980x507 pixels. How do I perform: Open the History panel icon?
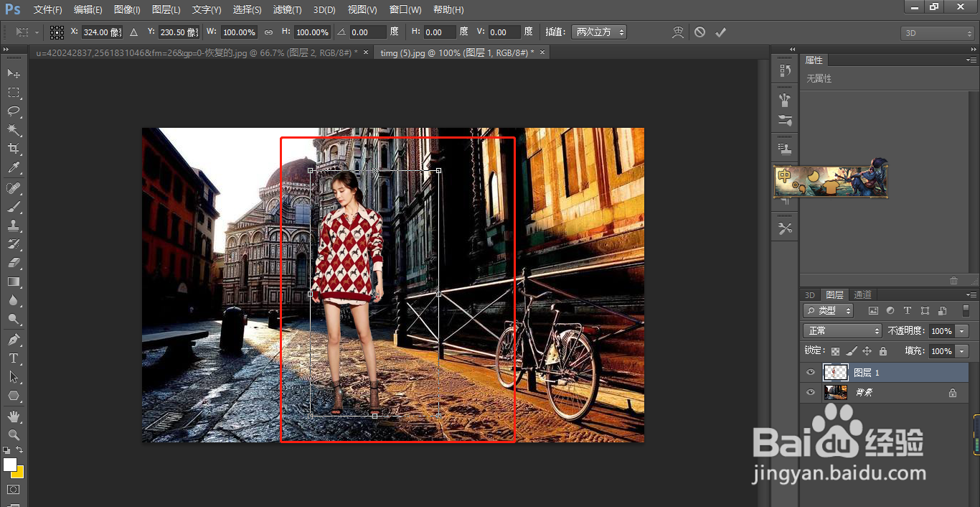click(785, 71)
